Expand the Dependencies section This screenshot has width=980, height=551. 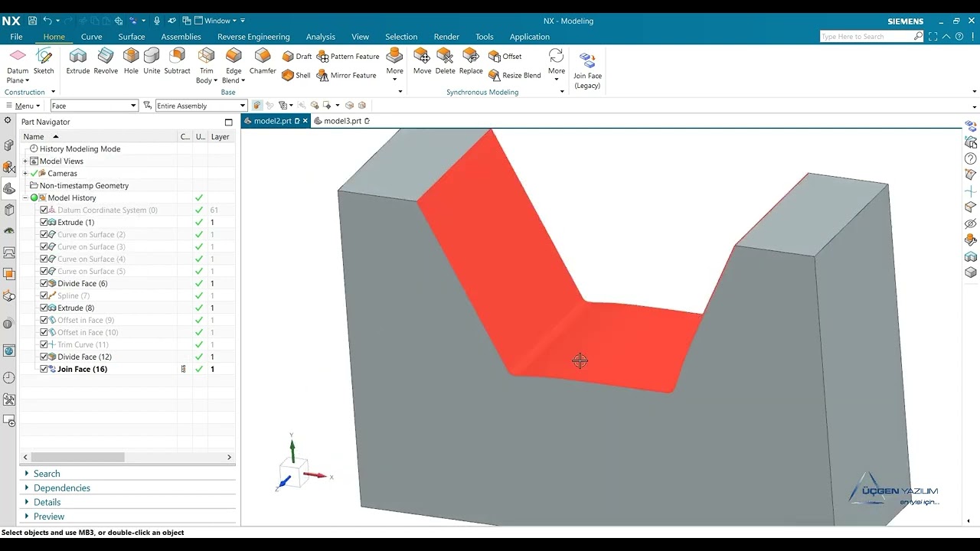pyautogui.click(x=27, y=487)
